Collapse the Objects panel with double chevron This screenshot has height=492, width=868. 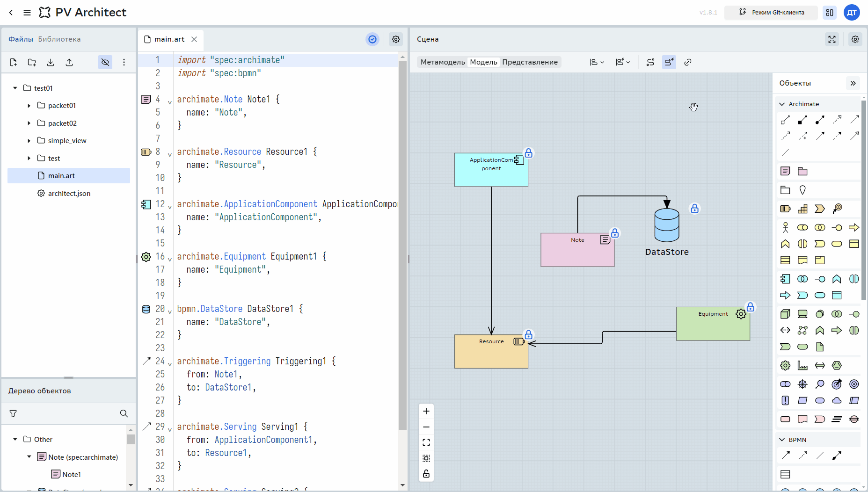pos(853,83)
